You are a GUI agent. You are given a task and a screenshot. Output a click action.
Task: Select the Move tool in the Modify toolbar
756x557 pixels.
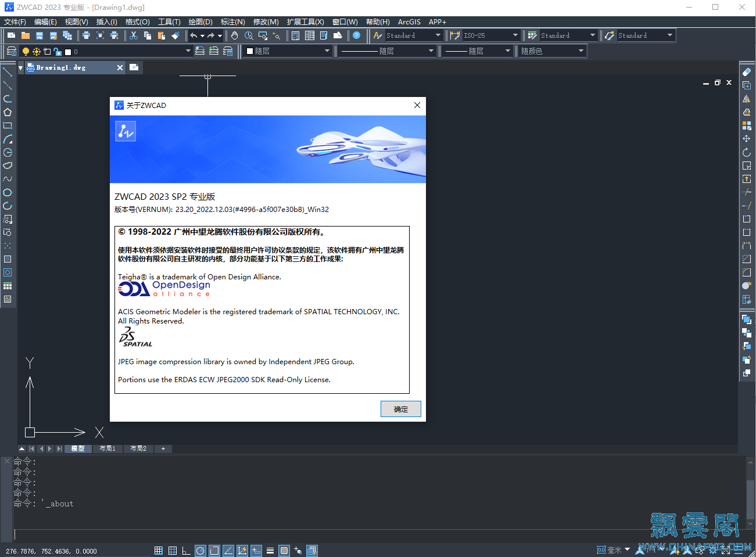(x=747, y=139)
